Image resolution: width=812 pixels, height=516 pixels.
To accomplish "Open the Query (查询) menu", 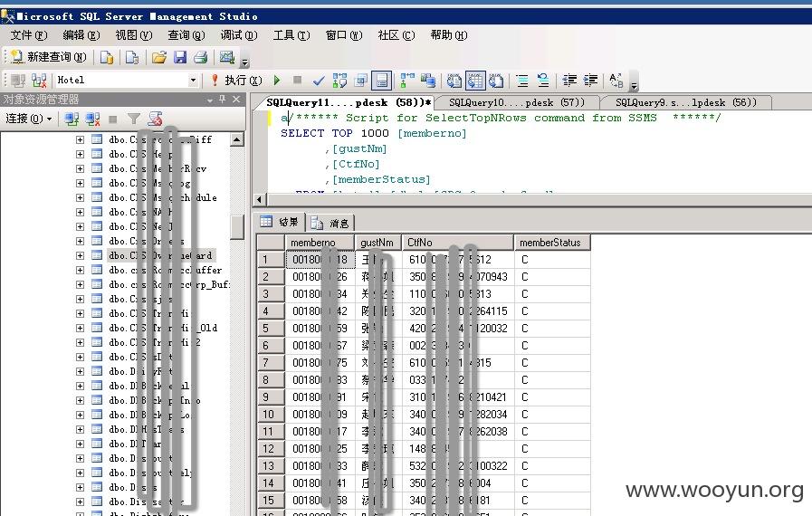I will [186, 35].
